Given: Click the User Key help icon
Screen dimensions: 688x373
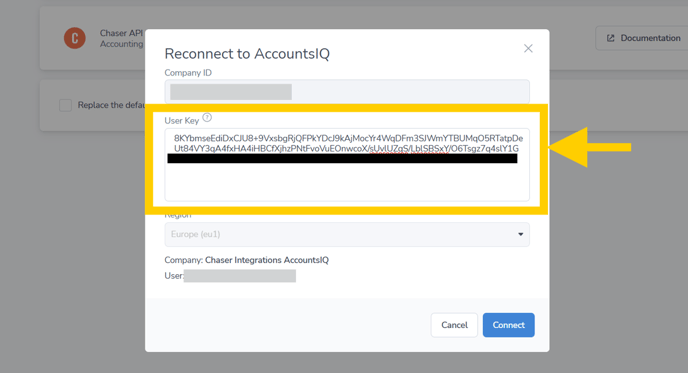Looking at the screenshot, I should click(x=207, y=118).
